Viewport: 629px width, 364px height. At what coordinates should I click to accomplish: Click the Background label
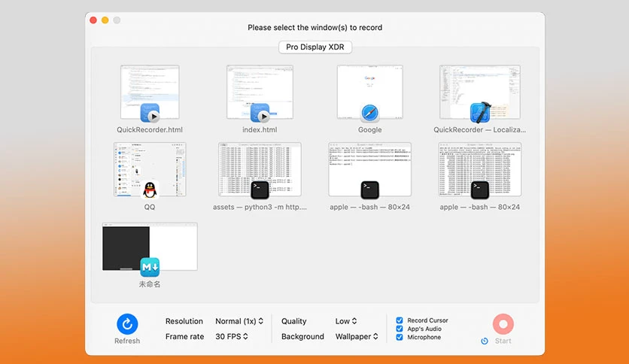302,336
